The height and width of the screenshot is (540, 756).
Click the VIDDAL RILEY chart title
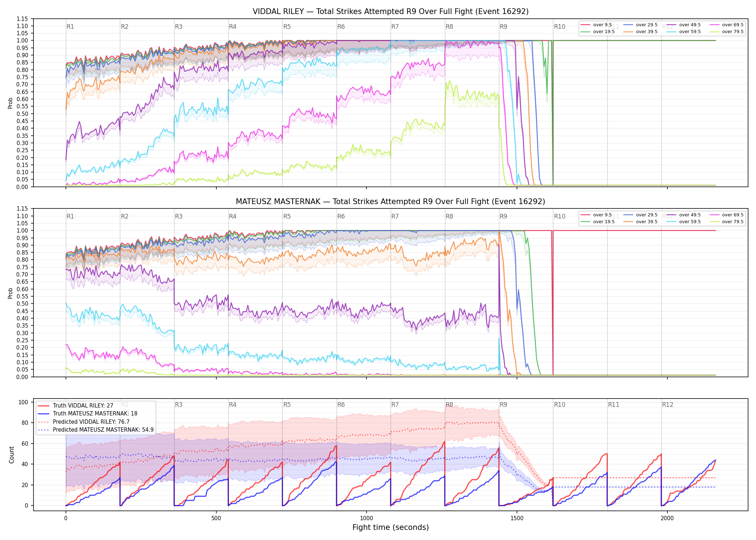coord(391,12)
